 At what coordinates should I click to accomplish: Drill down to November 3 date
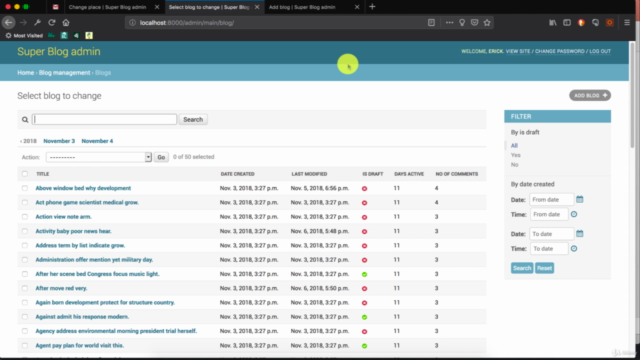pos(59,141)
